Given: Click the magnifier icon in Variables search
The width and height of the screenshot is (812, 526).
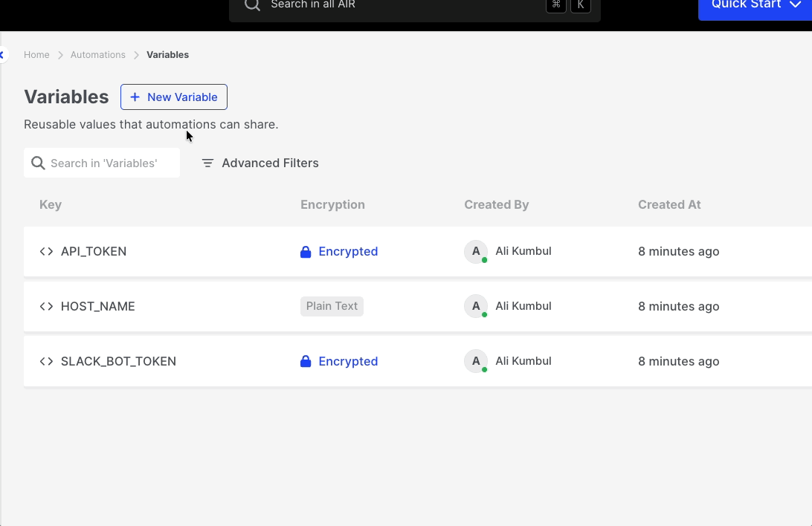Looking at the screenshot, I should (x=38, y=163).
